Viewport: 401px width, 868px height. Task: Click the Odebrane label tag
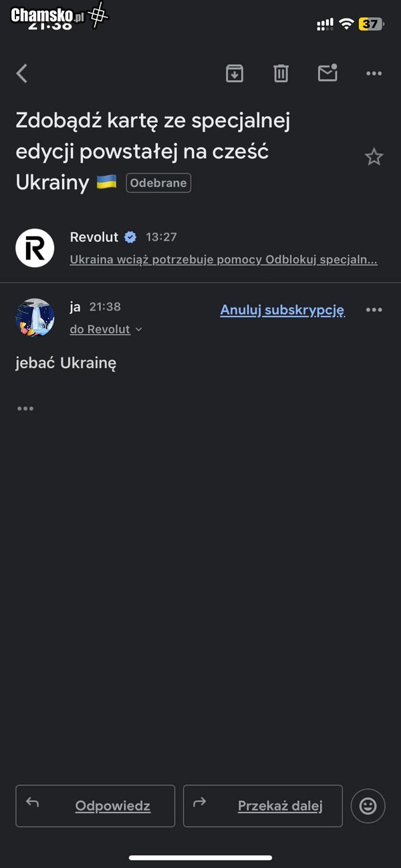click(158, 183)
